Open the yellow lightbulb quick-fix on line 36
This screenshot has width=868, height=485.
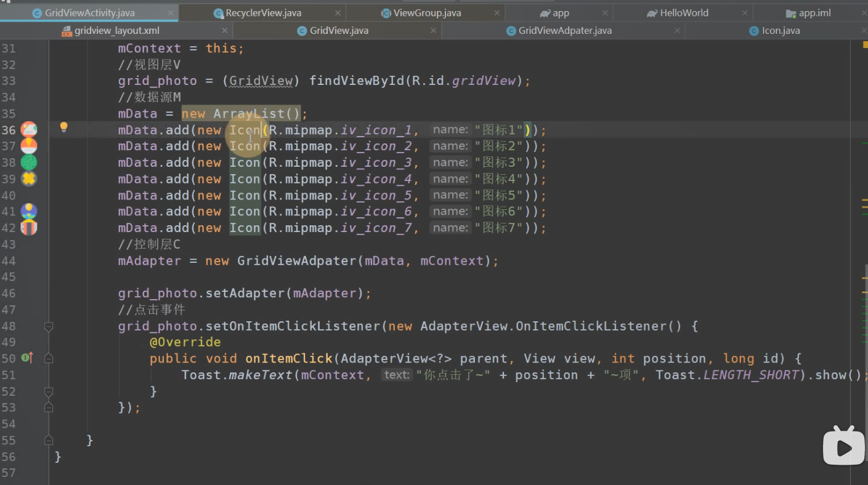pos(63,127)
